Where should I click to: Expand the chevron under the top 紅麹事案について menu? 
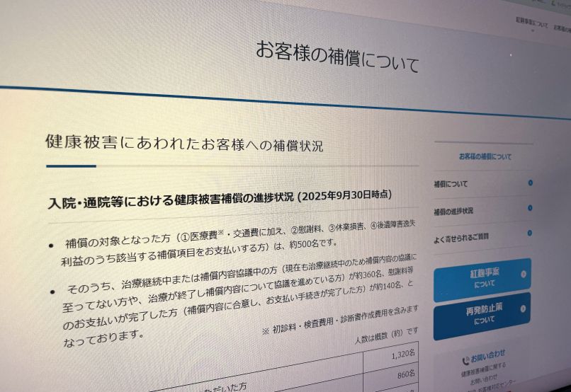(532, 31)
